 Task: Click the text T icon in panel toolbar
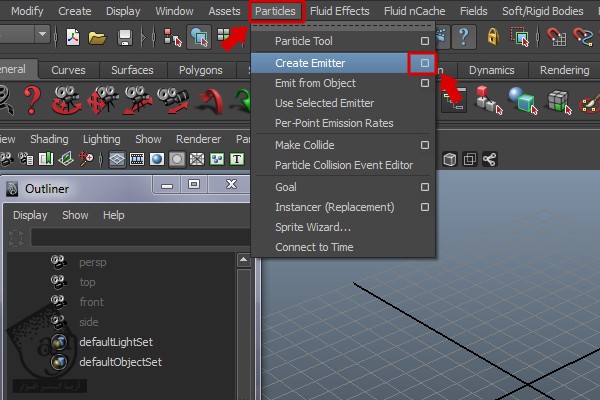click(237, 159)
